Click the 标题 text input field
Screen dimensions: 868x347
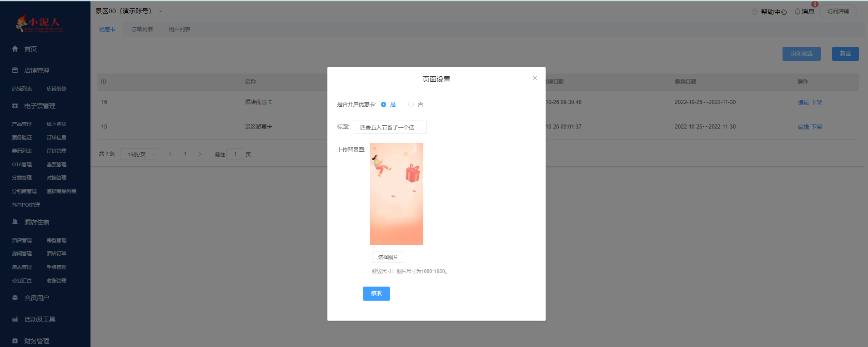tap(390, 127)
